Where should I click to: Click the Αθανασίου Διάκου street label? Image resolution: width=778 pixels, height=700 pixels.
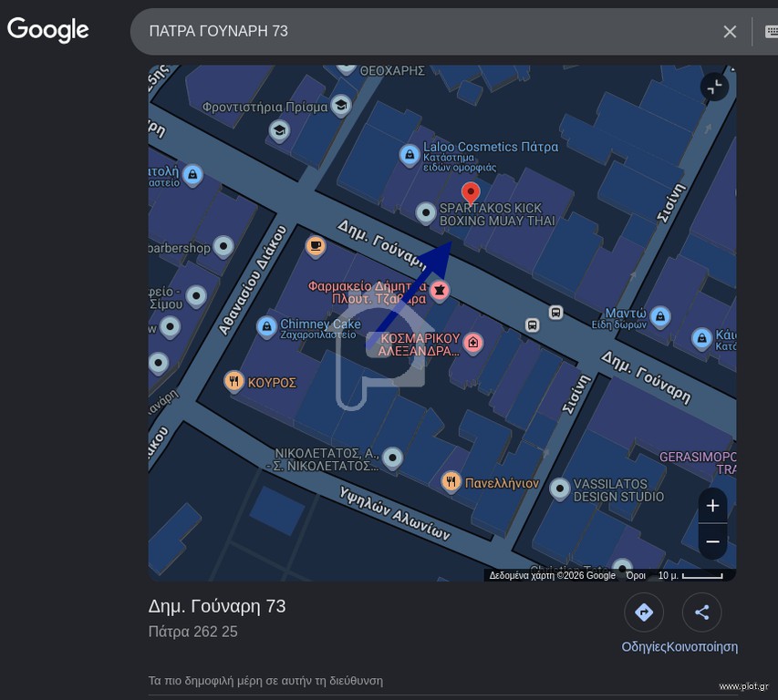click(x=253, y=281)
